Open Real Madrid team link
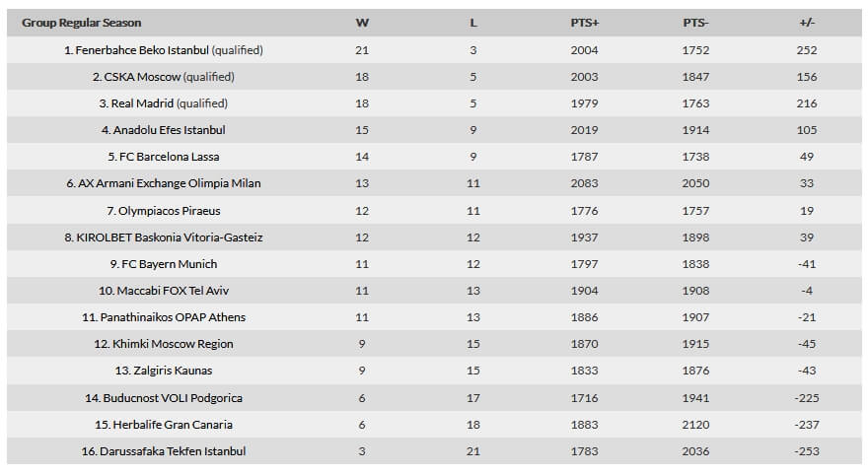Image resolution: width=868 pixels, height=474 pixels. coord(142,102)
